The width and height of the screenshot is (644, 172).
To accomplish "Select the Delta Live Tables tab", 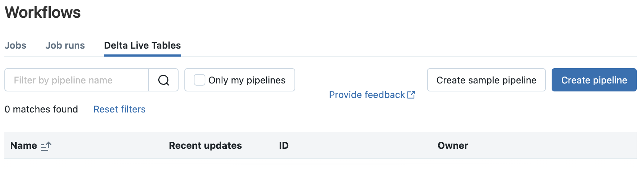I will pos(142,45).
